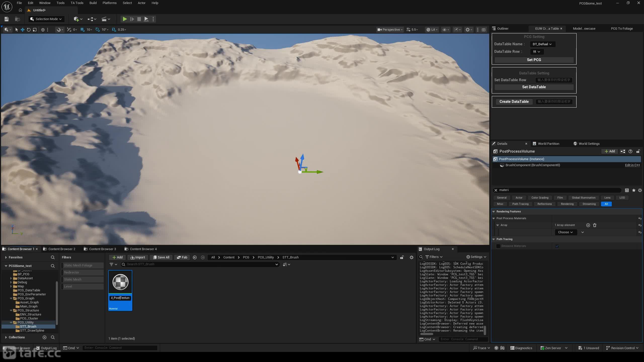This screenshot has width=644, height=362.
Task: Open the Choose material dropdown
Action: pos(565,232)
